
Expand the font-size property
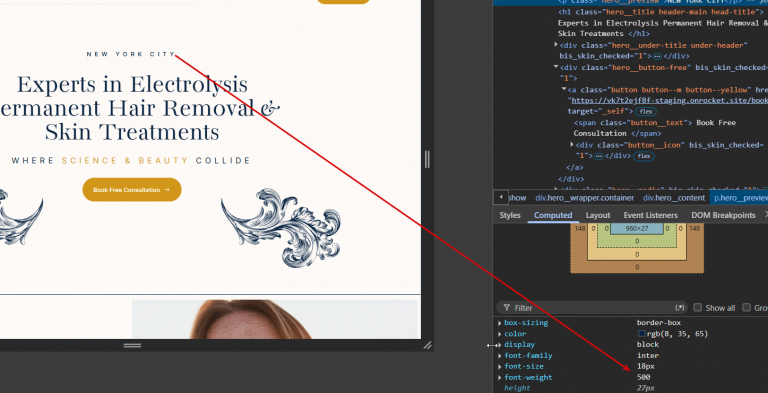coord(500,367)
